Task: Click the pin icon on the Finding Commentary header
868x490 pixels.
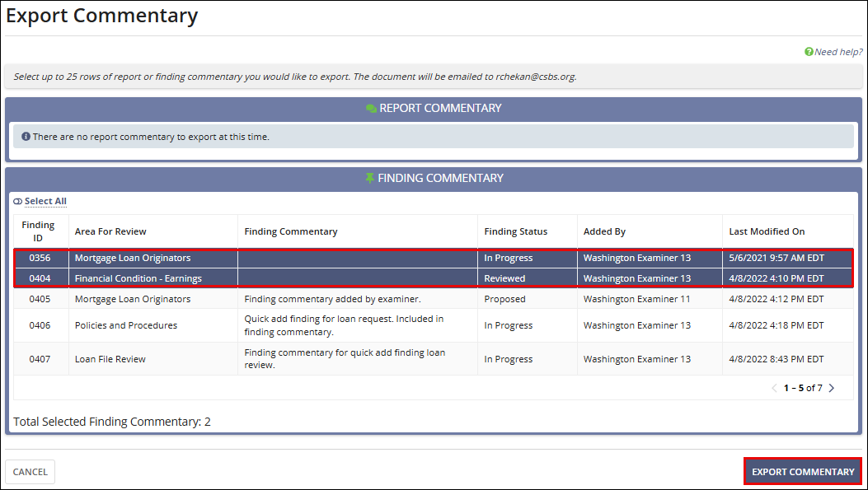Action: pos(370,177)
